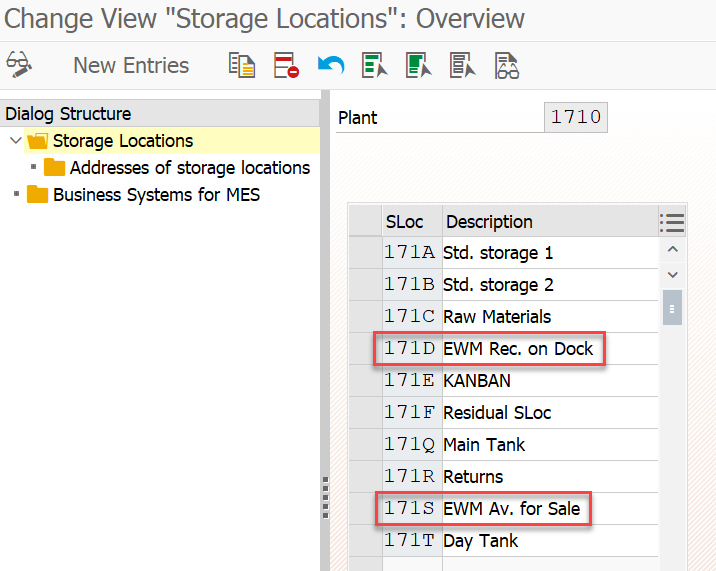Click the Select All icon
Image resolution: width=716 pixels, height=571 pixels.
click(x=374, y=65)
